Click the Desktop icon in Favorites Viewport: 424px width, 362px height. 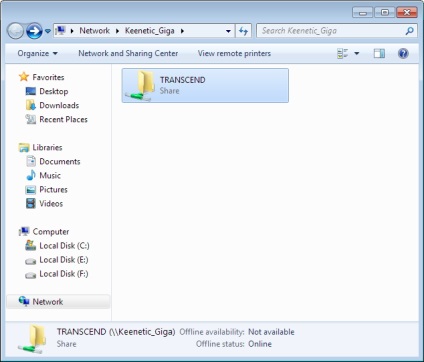pyautogui.click(x=31, y=91)
